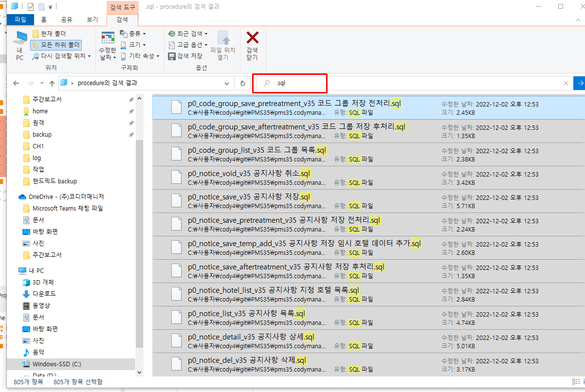Click 검색 닫기 red X button
The width and height of the screenshot is (585, 392).
pyautogui.click(x=252, y=46)
